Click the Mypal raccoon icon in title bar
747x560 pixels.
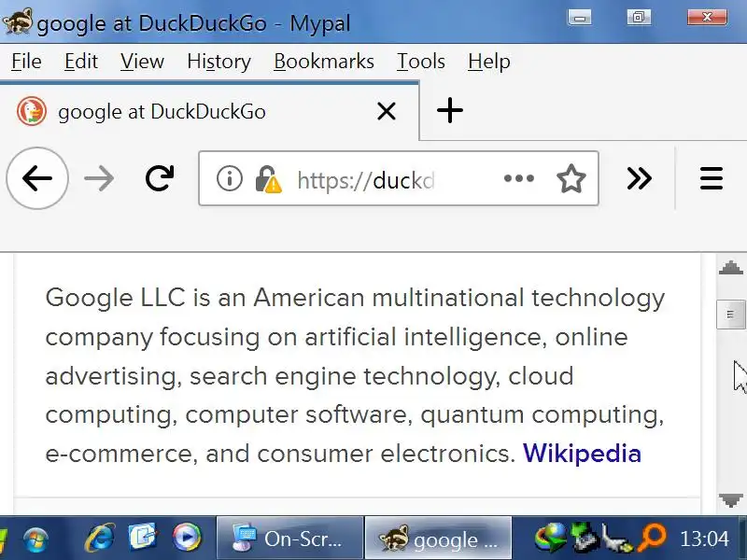tap(17, 21)
